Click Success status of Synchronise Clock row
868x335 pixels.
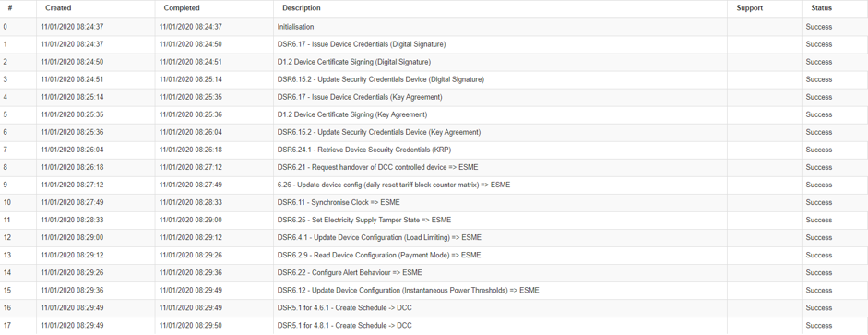pyautogui.click(x=819, y=203)
